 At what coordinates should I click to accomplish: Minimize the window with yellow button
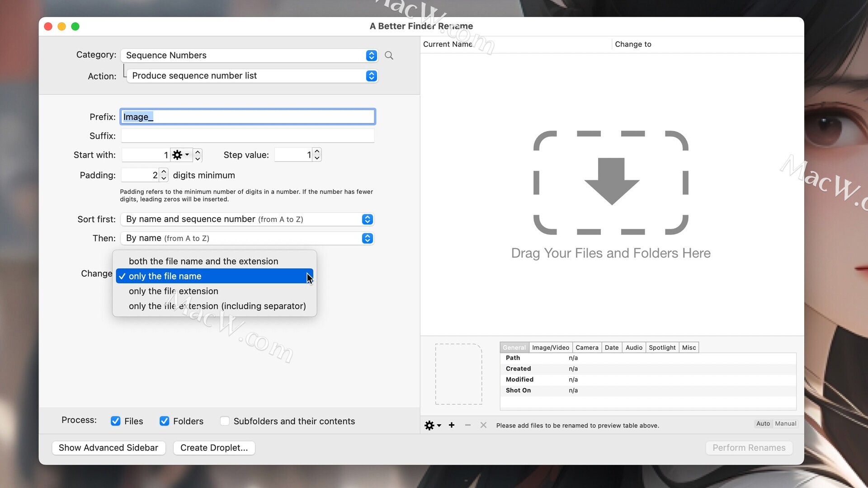click(62, 27)
